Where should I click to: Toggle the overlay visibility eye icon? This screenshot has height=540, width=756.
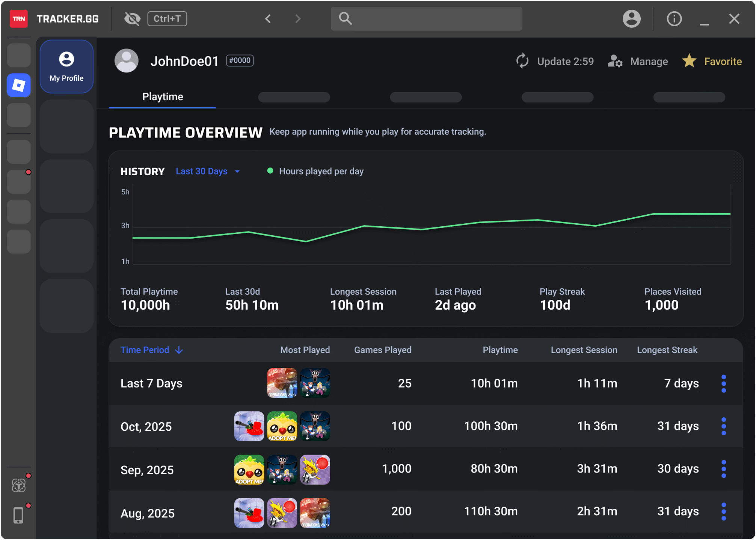click(x=132, y=19)
